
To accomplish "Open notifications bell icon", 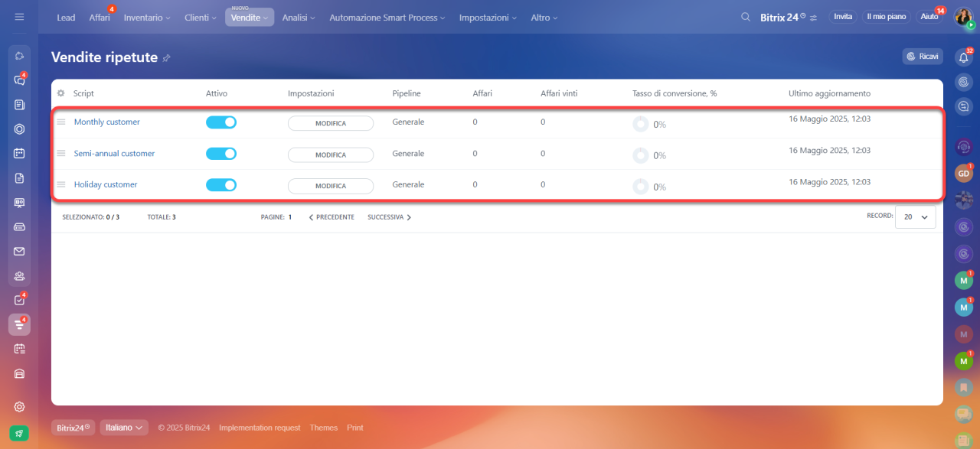I will click(x=964, y=57).
